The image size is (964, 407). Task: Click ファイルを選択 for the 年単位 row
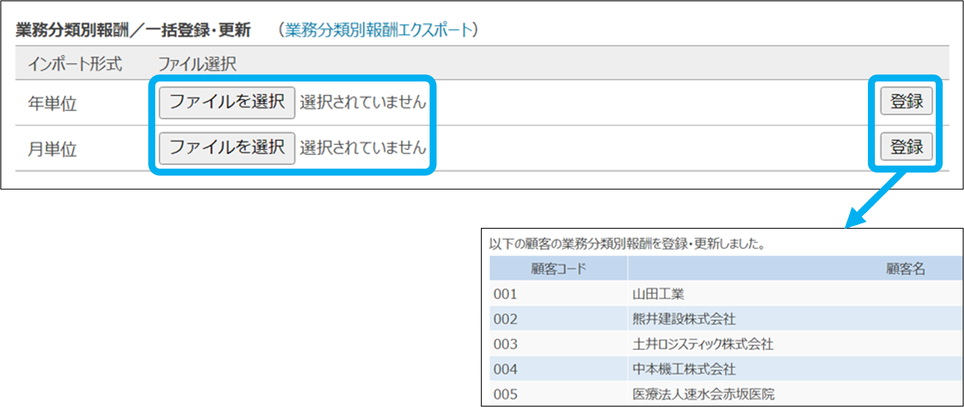click(227, 101)
